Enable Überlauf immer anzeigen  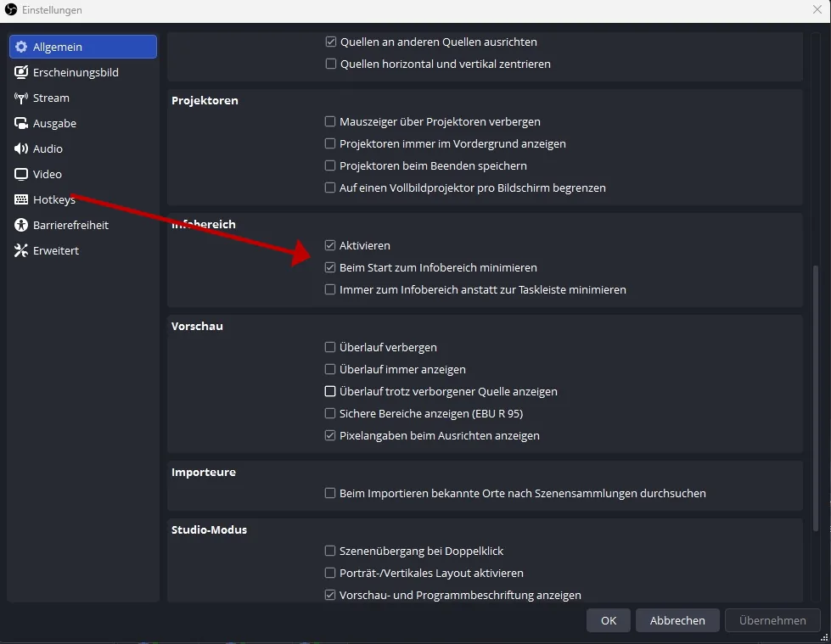329,369
